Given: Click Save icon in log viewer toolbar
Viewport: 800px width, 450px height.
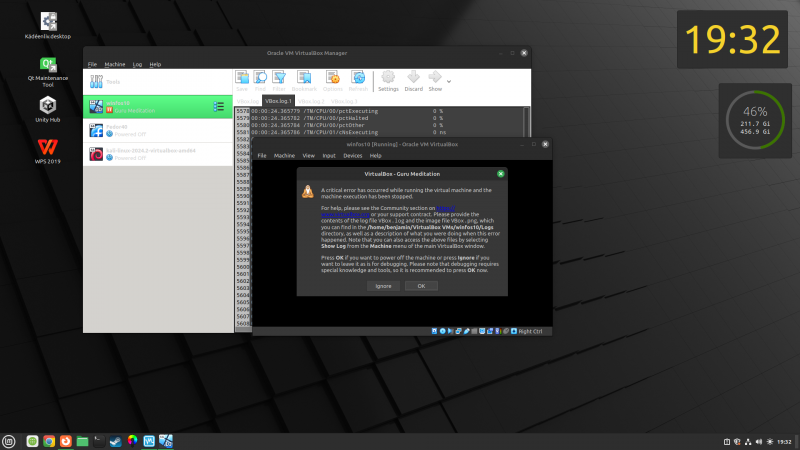Looking at the screenshot, I should coord(242,81).
